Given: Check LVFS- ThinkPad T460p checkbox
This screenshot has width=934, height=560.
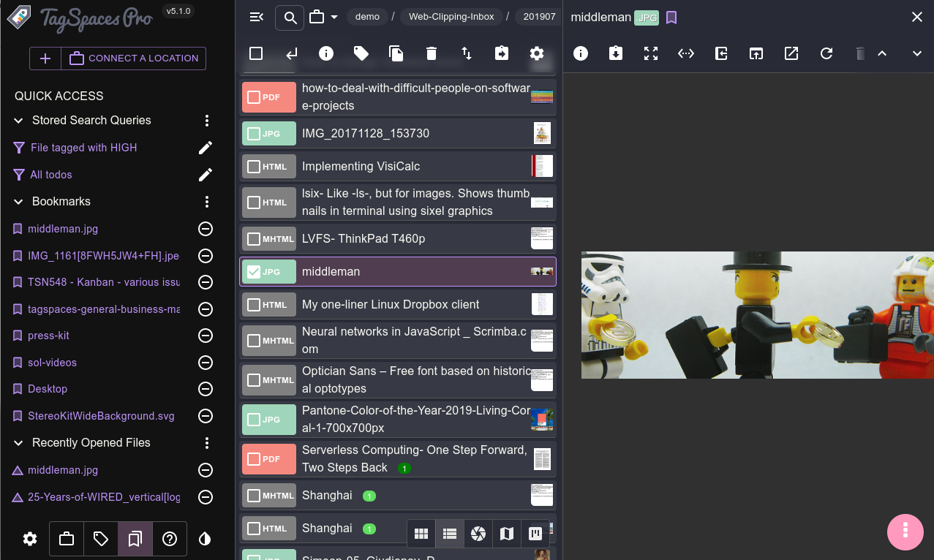Looking at the screenshot, I should click(x=254, y=239).
